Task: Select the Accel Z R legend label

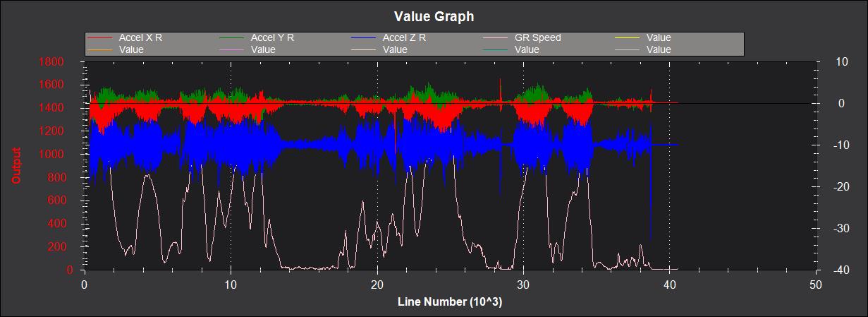Action: [404, 37]
